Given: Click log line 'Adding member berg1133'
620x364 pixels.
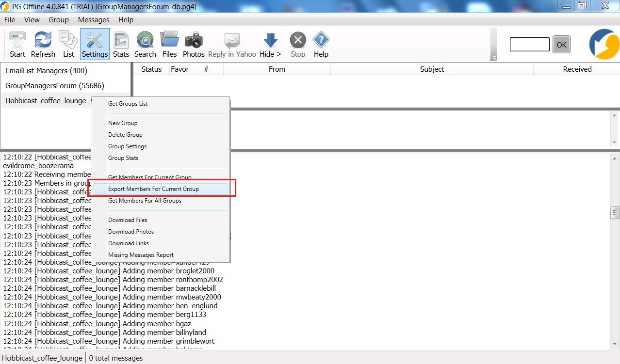Looking at the screenshot, I should click(x=105, y=315).
